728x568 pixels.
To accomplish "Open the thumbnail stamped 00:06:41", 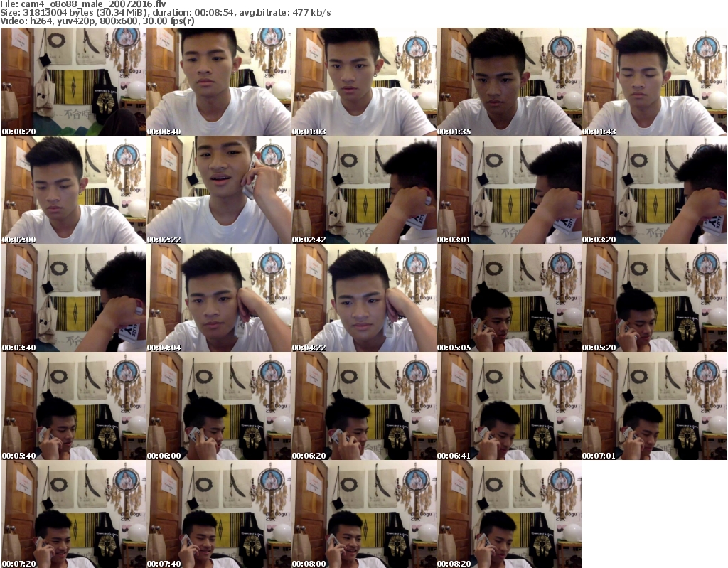I will coord(509,406).
